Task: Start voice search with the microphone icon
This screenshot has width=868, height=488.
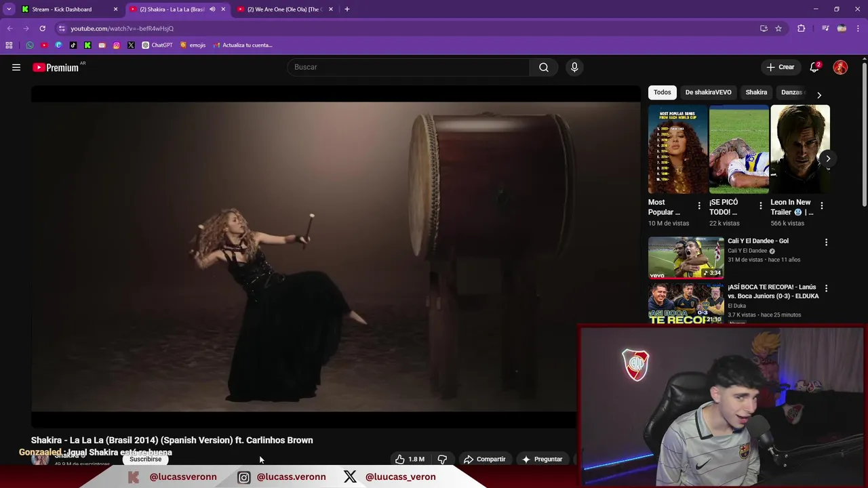Action: (574, 67)
